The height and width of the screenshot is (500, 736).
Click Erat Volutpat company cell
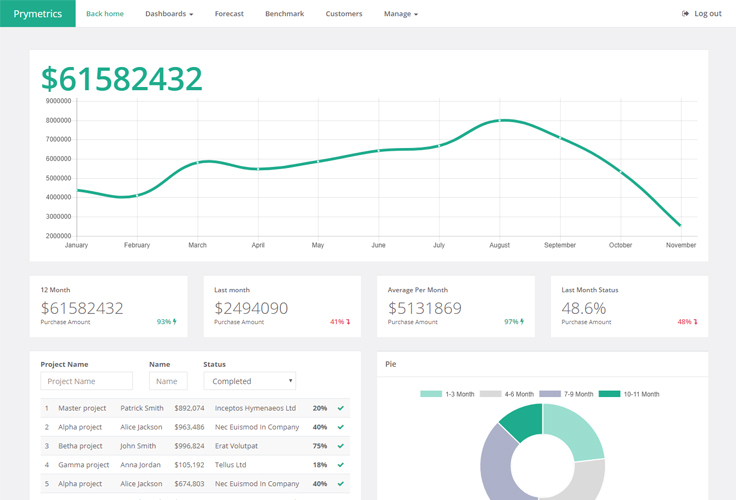click(x=236, y=446)
